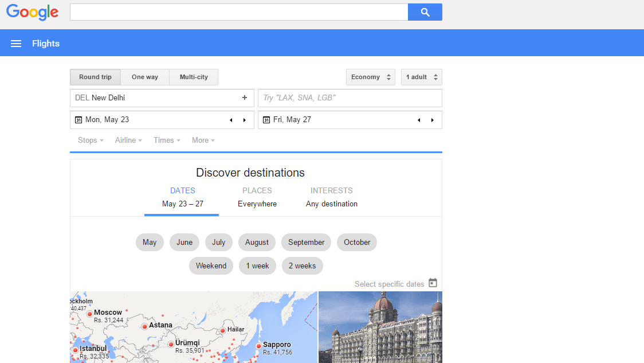Viewport: 644px width, 363px height.
Task: Click the Astana map marker dot
Action: pos(144,326)
